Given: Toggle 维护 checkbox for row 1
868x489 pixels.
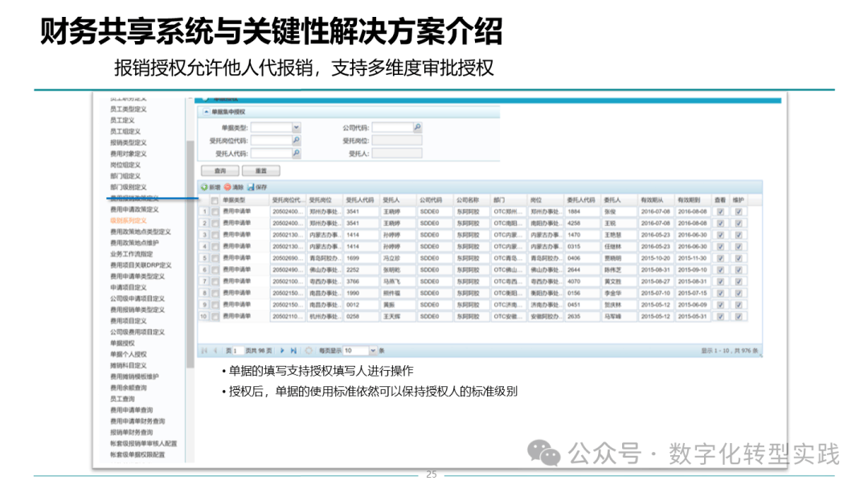Looking at the screenshot, I should (x=739, y=212).
